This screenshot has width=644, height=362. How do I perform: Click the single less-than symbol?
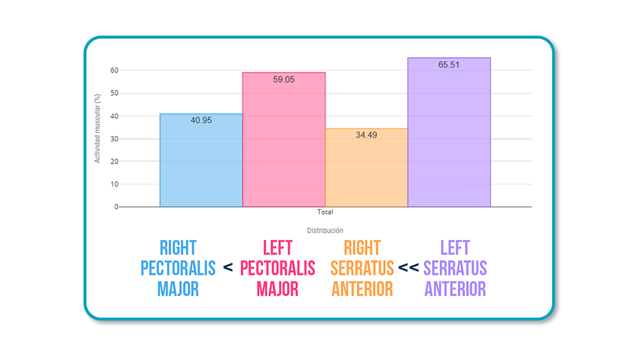228,268
